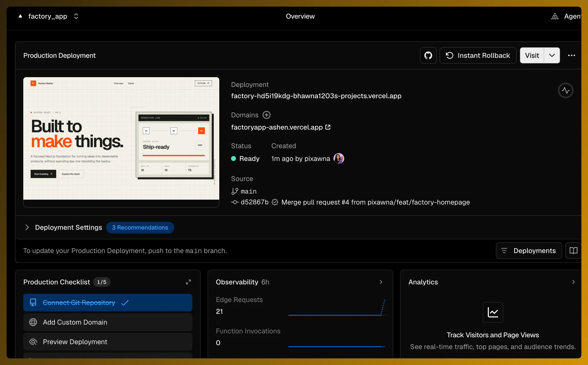Click the Overview page title
The height and width of the screenshot is (365, 588).
[300, 16]
